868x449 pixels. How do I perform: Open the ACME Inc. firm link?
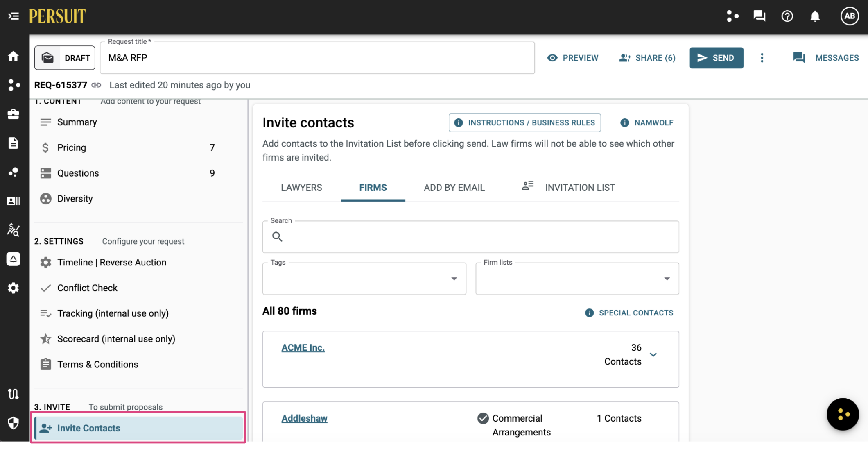pyautogui.click(x=303, y=348)
